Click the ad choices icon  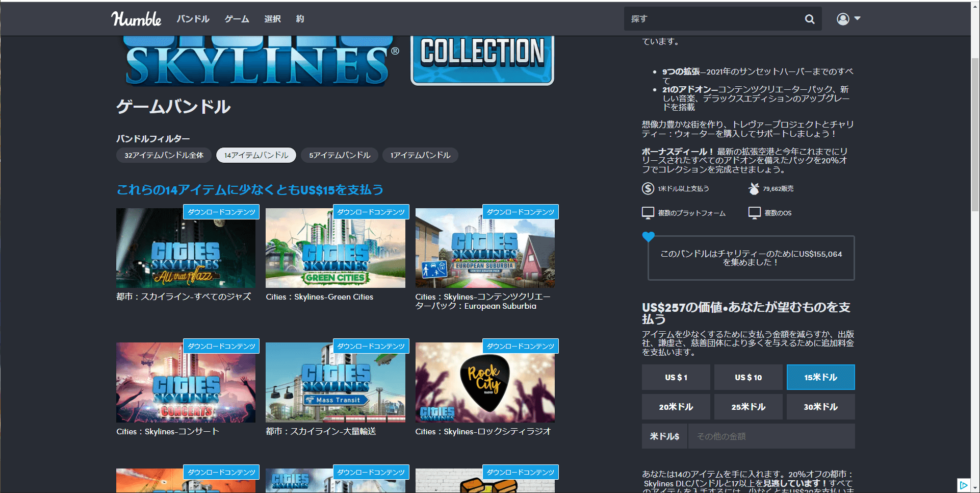coord(963,485)
